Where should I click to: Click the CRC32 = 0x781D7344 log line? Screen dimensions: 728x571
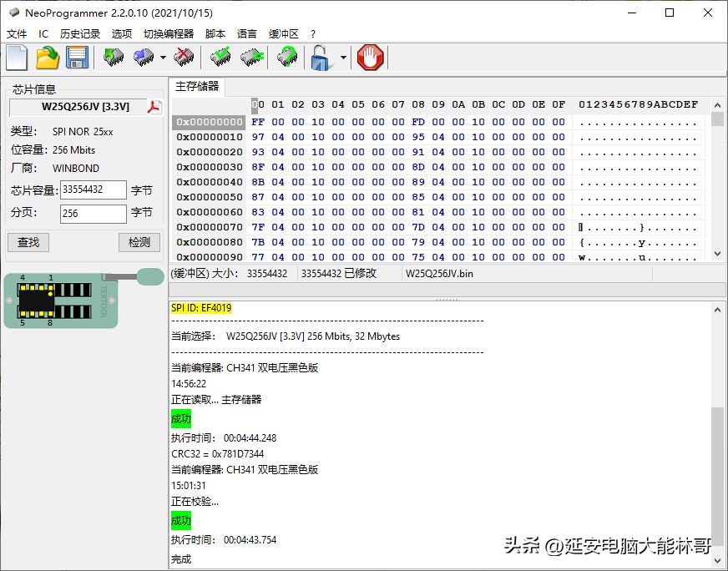click(218, 453)
